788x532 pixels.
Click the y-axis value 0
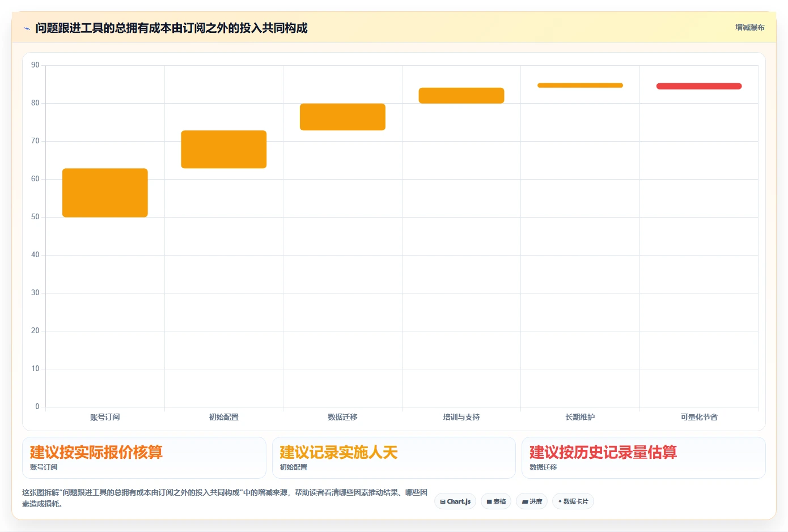(x=37, y=406)
